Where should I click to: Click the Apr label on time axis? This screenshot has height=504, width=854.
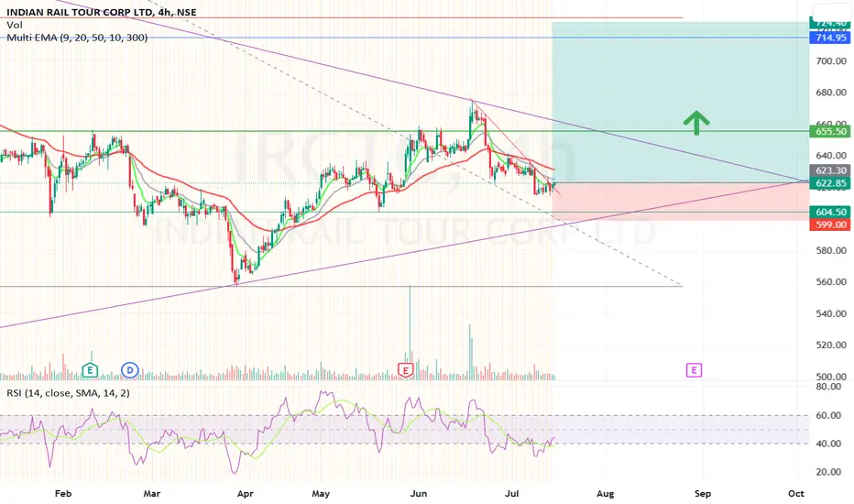click(x=246, y=494)
